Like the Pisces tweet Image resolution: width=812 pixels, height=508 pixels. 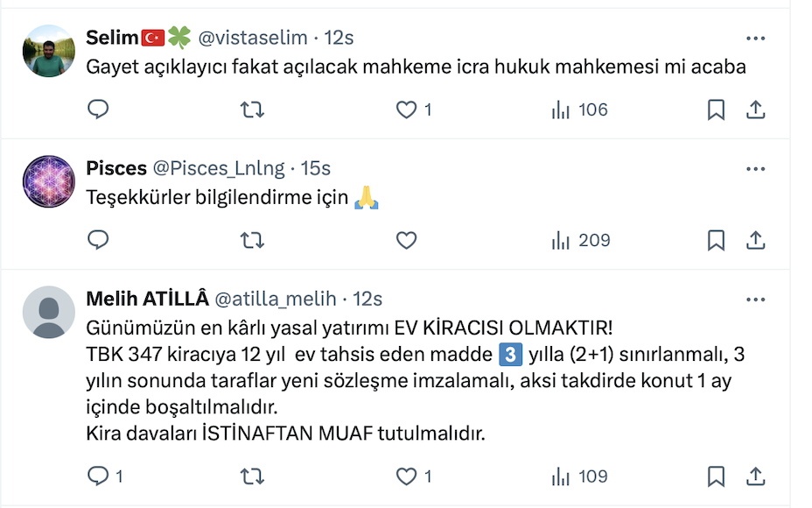406,240
